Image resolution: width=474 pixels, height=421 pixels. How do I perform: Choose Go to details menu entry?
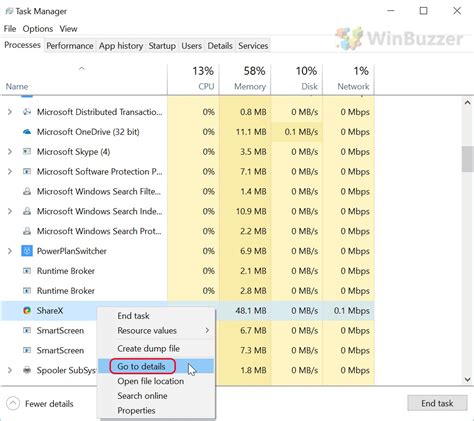click(156, 366)
